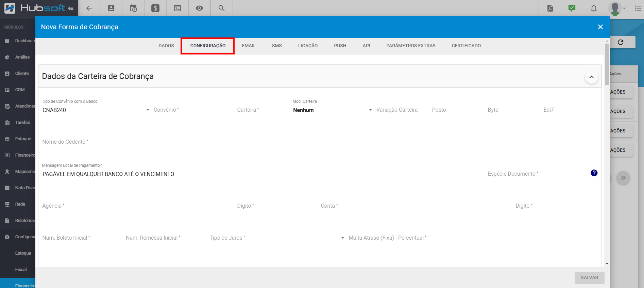Screen dimensions: 644x288
Task: Click the blue help question mark icon
Action: point(594,173)
